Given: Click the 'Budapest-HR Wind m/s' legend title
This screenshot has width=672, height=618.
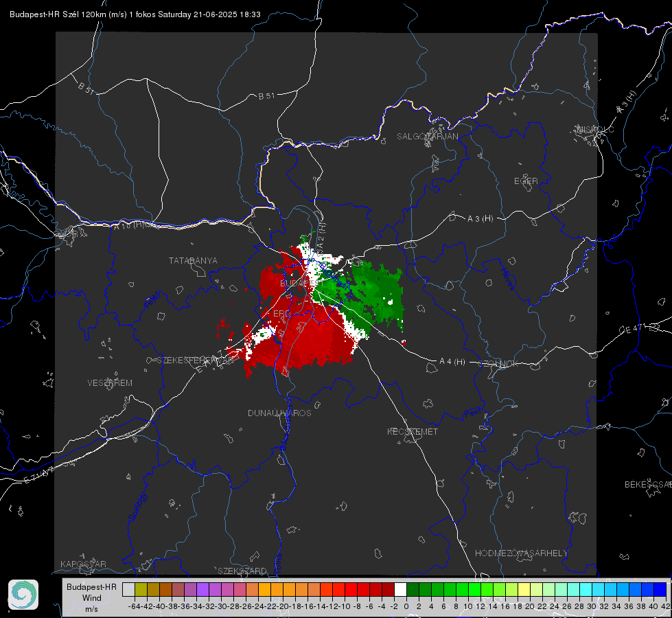Looking at the screenshot, I should [x=91, y=597].
